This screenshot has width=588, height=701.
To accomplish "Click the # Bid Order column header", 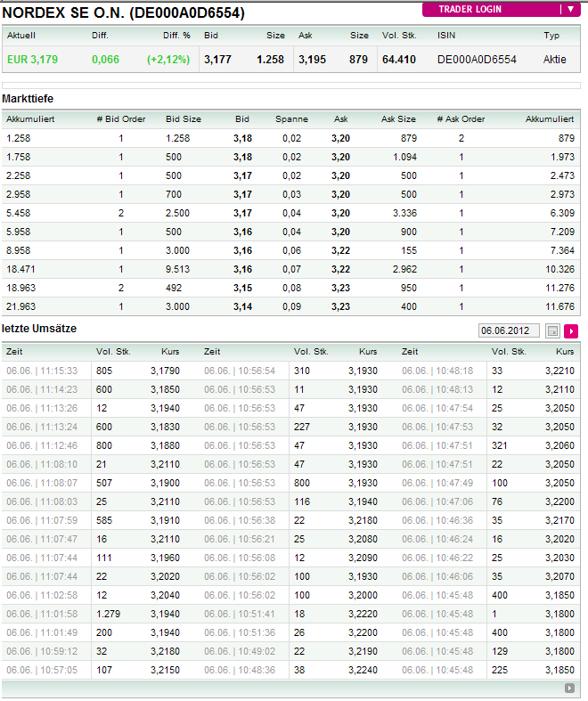I will click(120, 118).
